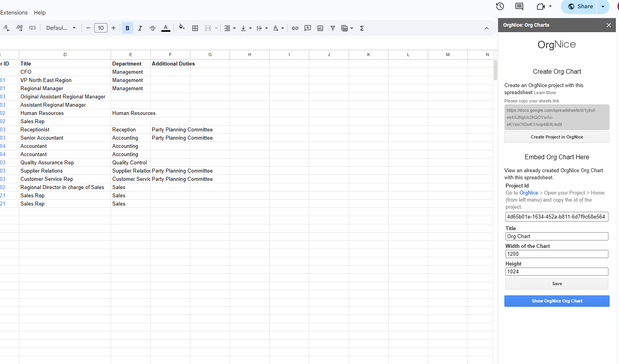
Task: Click the Learn More link
Action: click(545, 93)
